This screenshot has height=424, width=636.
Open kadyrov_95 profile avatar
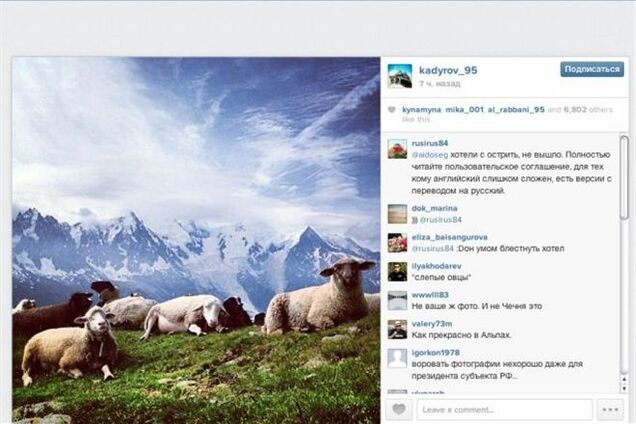[x=400, y=76]
